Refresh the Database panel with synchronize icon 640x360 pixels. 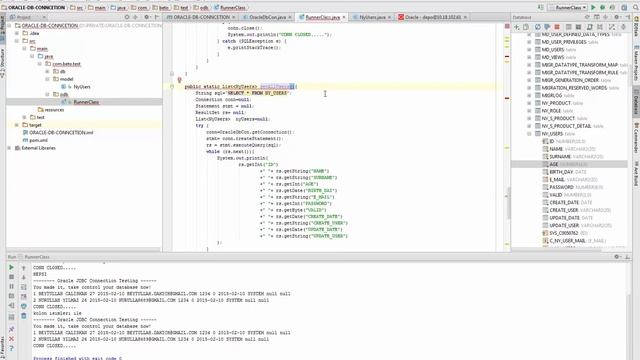point(538,27)
